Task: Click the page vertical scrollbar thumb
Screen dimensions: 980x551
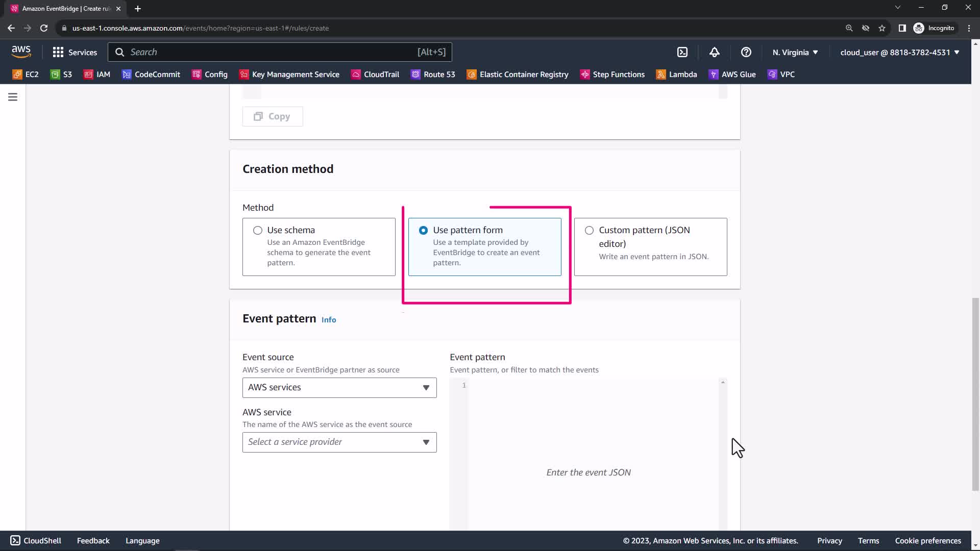Action: tap(975, 393)
